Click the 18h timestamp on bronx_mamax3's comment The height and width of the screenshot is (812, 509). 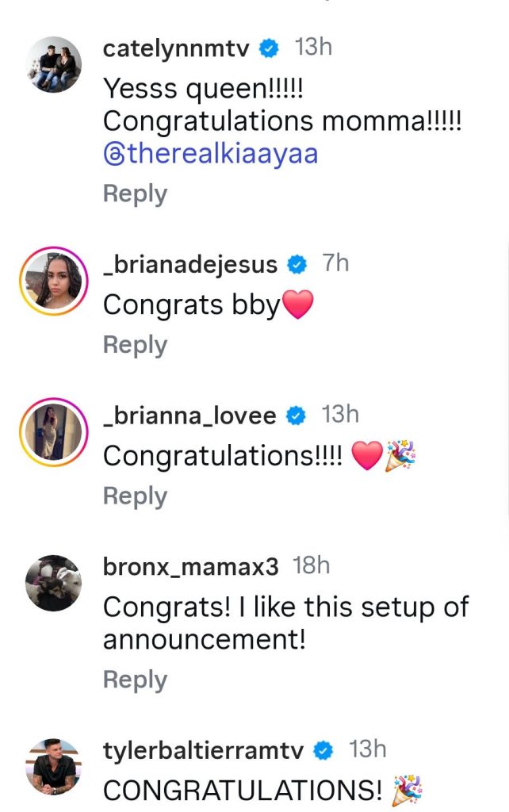(x=312, y=567)
